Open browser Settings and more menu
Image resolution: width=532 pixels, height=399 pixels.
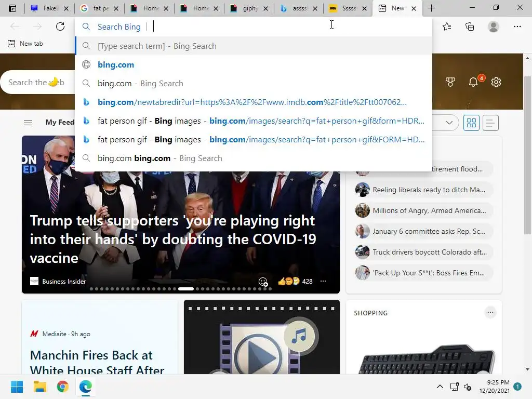pos(517,26)
